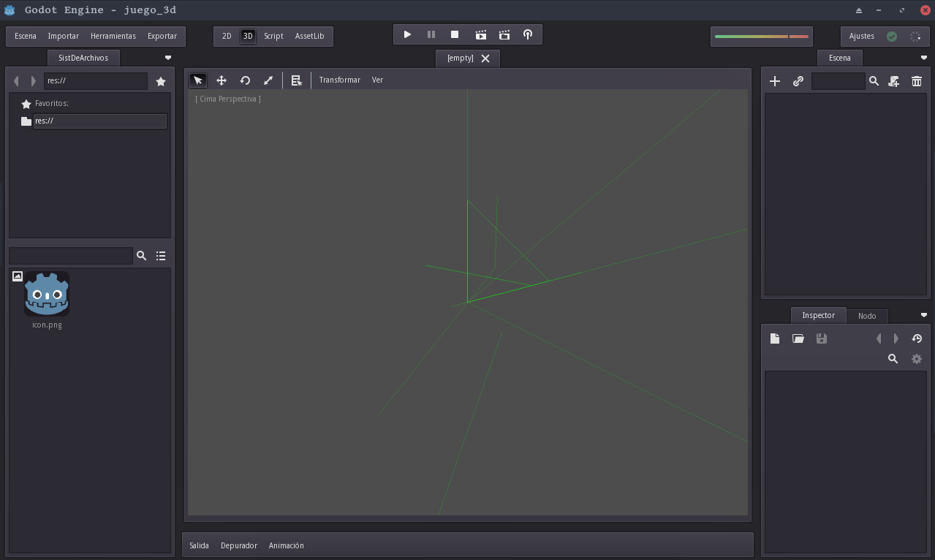Screen dimensions: 935x560
Task: Activate the Scale mode tool
Action: (268, 80)
